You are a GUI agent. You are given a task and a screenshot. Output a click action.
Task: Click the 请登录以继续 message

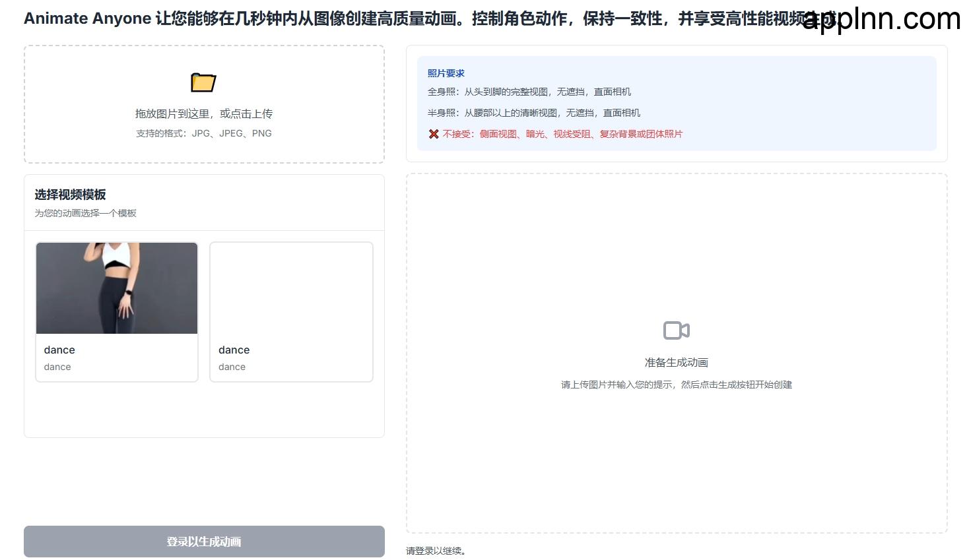(x=438, y=551)
